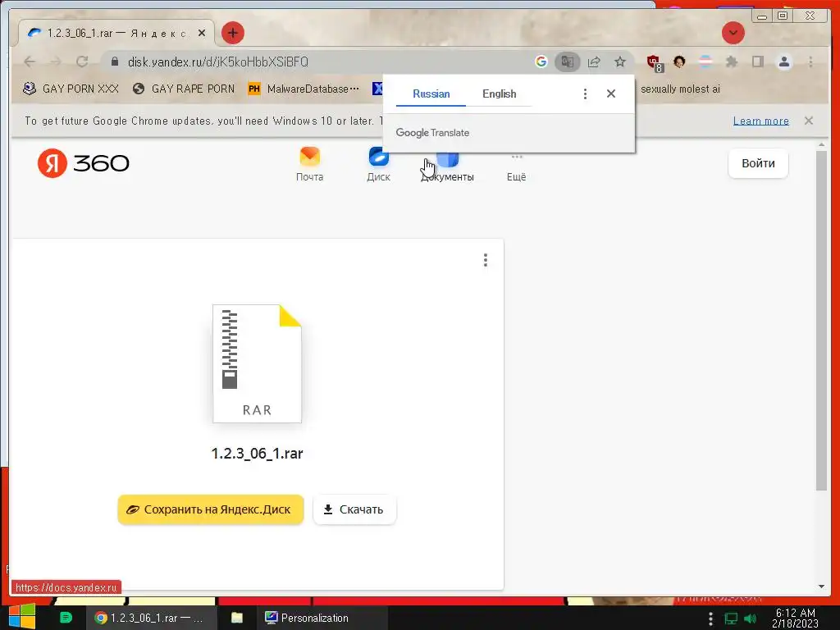840x630 pixels.
Task: Open the network tray icon
Action: tap(731, 619)
